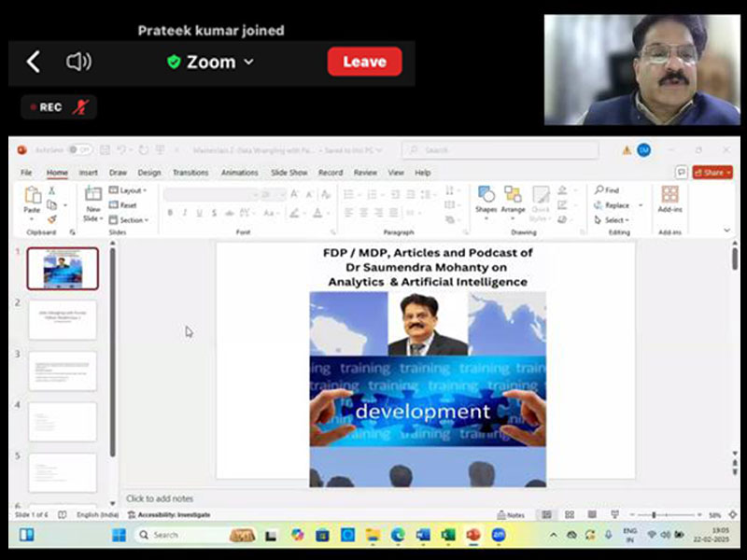This screenshot has width=747, height=560.
Task: Click the Paste icon in the Clipboard group
Action: 33,196
